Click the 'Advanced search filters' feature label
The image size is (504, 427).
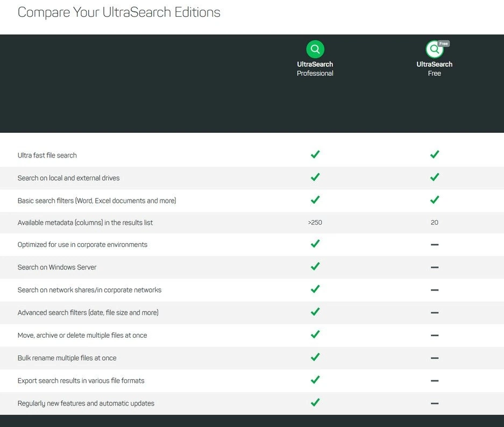pos(88,312)
